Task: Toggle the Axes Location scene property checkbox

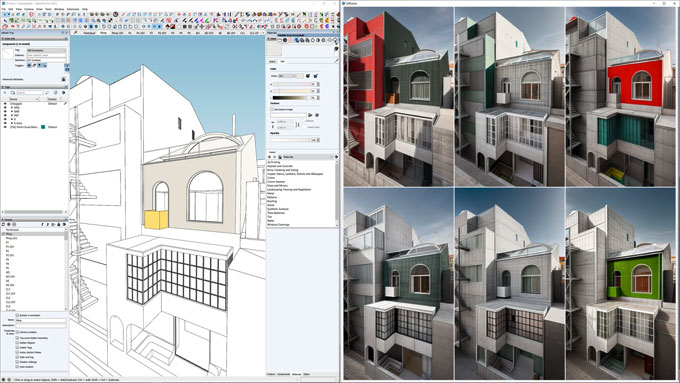Action: tap(17, 367)
